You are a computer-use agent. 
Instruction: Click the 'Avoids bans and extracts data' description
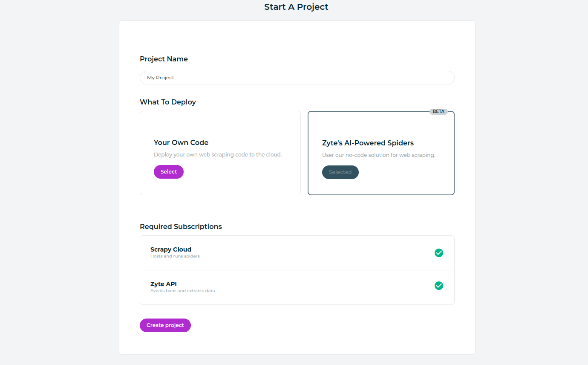pos(182,291)
